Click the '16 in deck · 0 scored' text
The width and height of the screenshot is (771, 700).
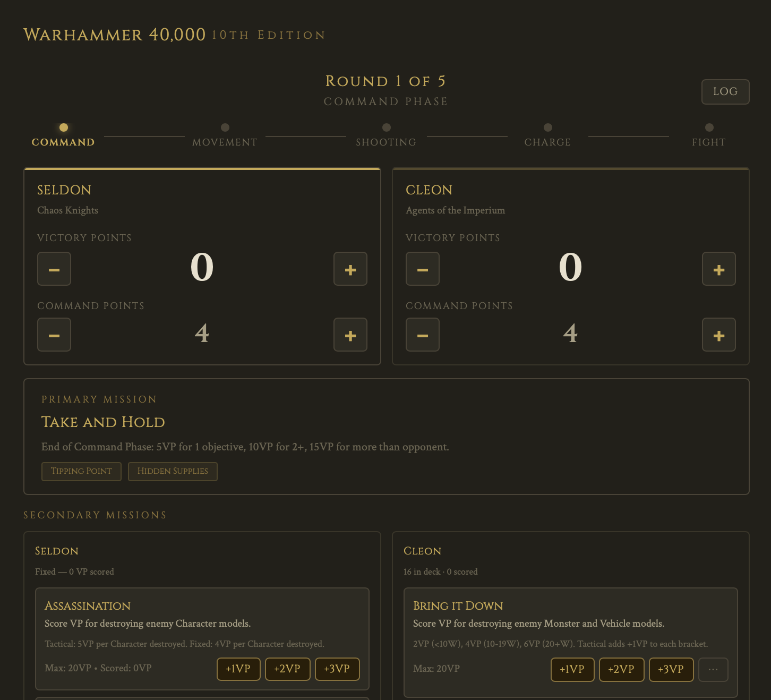441,572
